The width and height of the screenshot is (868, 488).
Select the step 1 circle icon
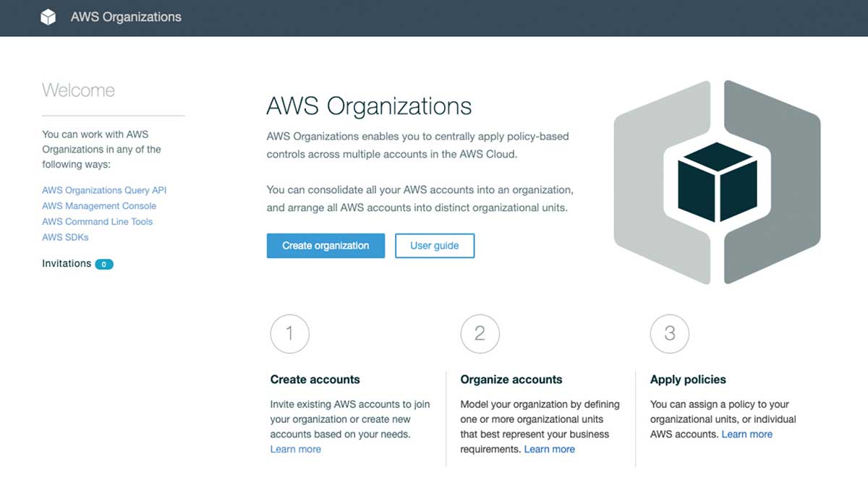pos(289,333)
